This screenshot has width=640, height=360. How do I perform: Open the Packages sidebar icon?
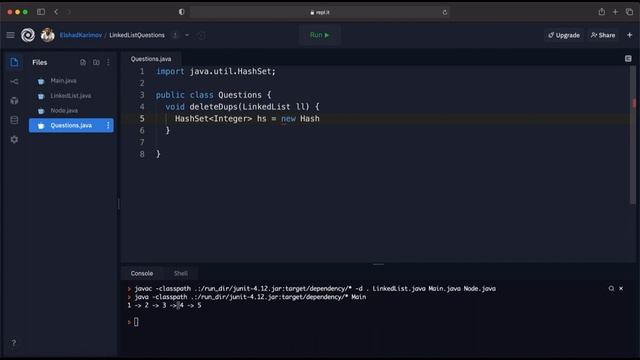(x=14, y=101)
